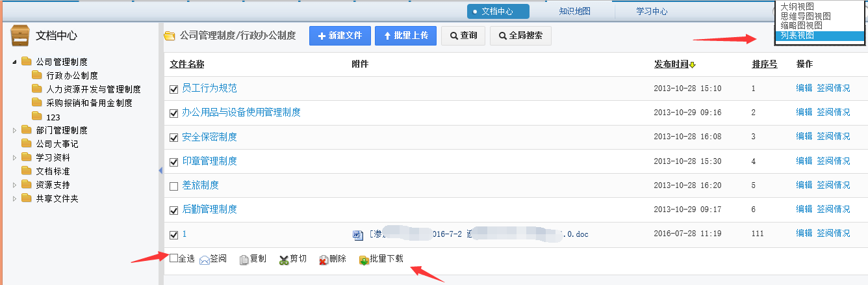Click the folder icon of 行政办公制度
Viewport: 868px width, 285px height.
(36, 75)
